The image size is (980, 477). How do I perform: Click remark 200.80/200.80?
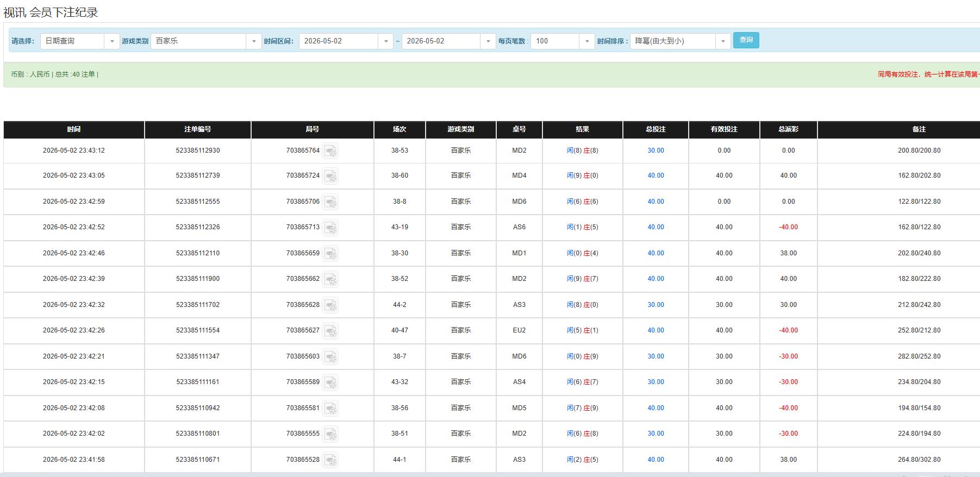coord(919,150)
